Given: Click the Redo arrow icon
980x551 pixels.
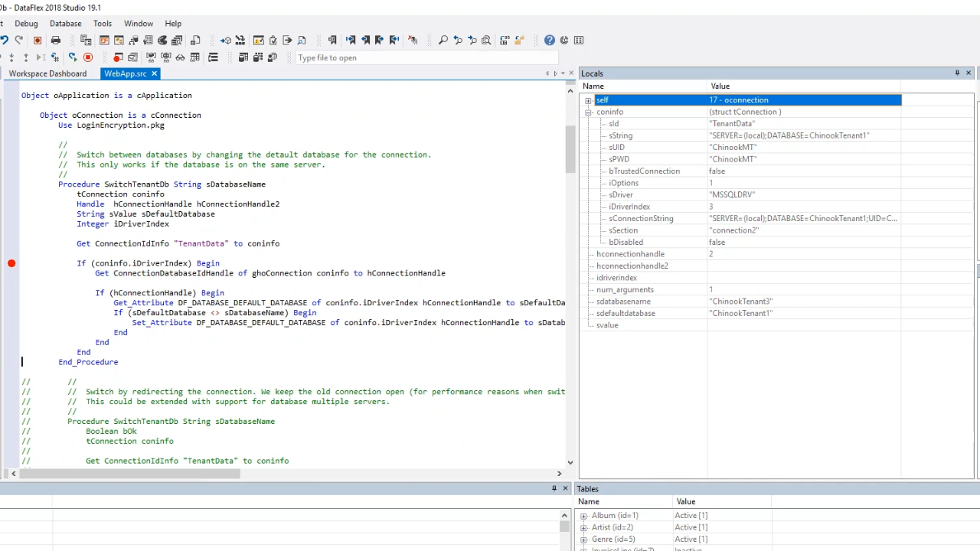Looking at the screenshot, I should pos(19,41).
